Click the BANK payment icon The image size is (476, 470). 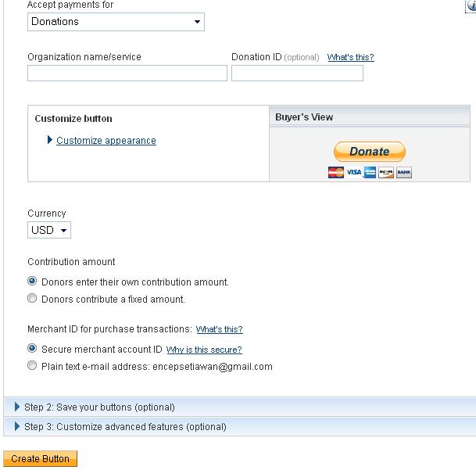404,173
